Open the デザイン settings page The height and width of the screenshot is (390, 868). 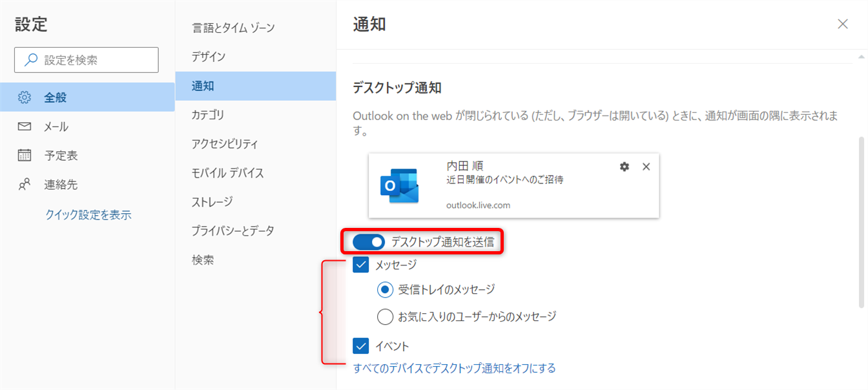(209, 57)
